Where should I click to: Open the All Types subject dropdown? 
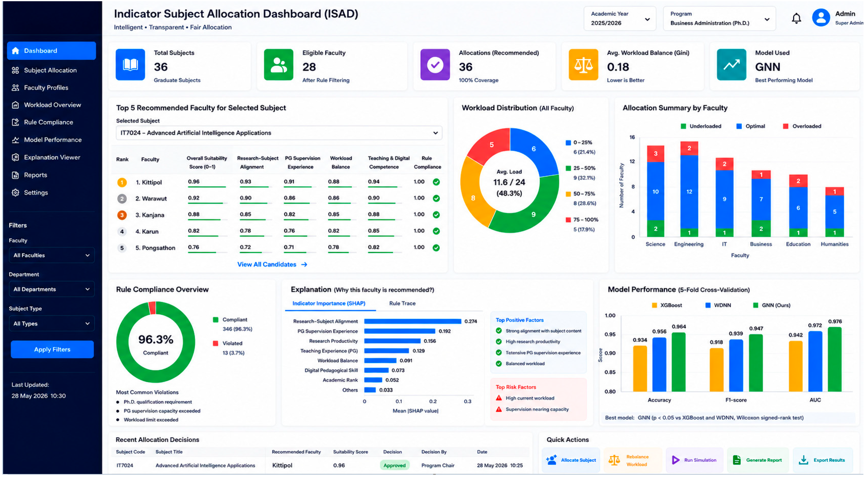52,324
